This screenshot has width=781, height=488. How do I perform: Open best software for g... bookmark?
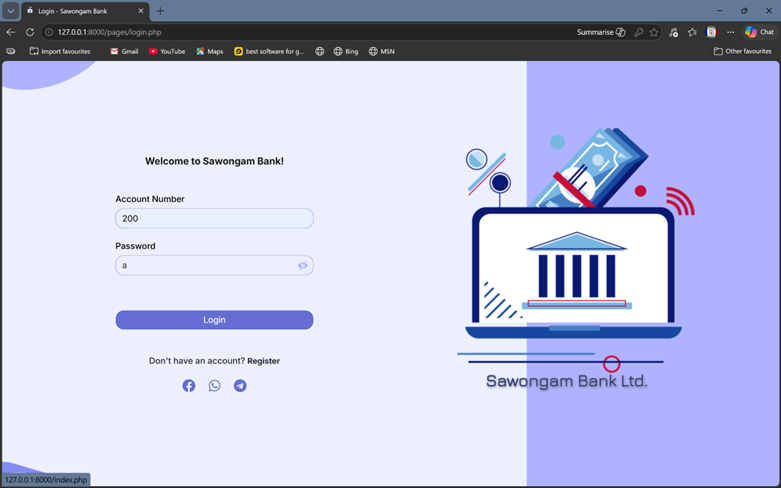pyautogui.click(x=269, y=51)
